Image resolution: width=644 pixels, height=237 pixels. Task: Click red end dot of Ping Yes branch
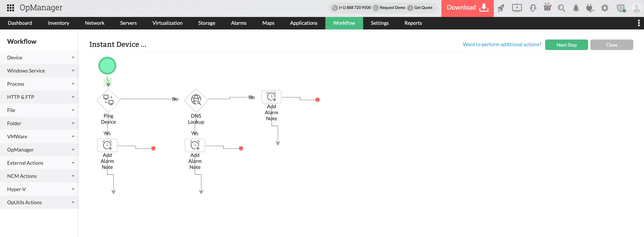(x=153, y=148)
